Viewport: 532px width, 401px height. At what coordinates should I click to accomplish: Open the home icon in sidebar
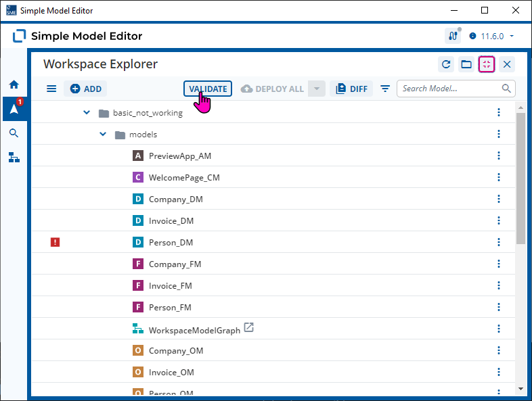pos(14,85)
